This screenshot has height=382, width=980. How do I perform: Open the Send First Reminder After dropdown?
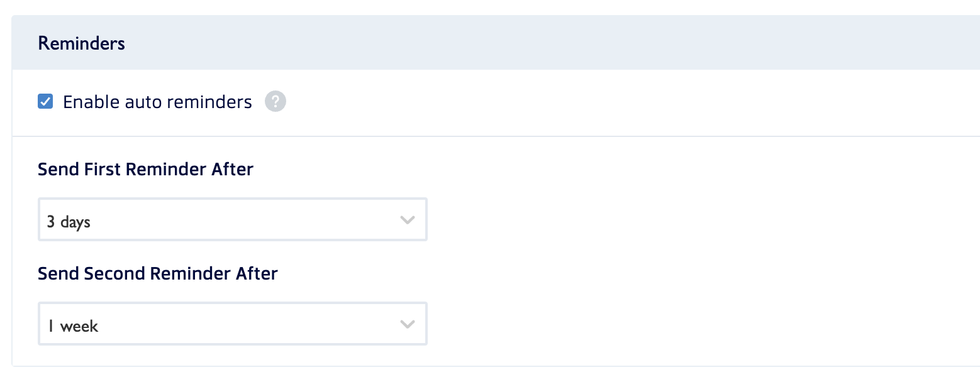pos(233,219)
